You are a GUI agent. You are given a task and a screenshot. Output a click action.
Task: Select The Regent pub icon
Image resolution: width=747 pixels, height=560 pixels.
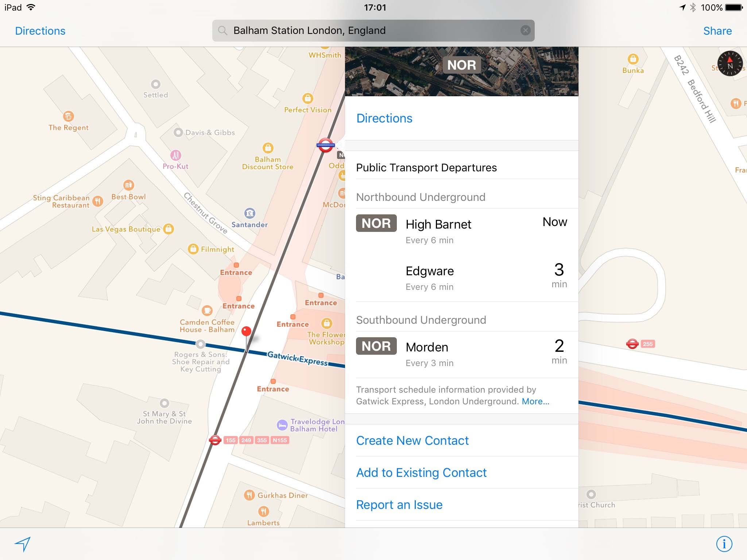[68, 116]
